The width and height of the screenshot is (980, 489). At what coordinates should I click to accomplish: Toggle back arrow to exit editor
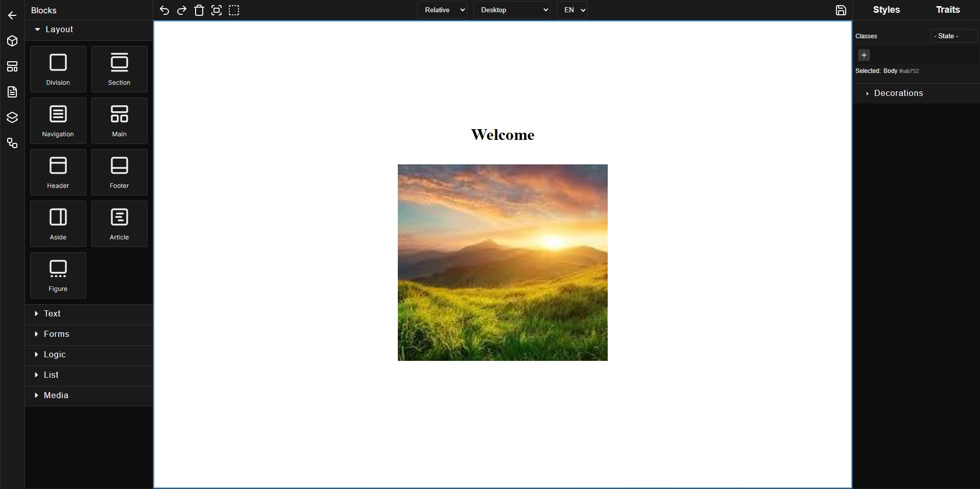point(11,15)
